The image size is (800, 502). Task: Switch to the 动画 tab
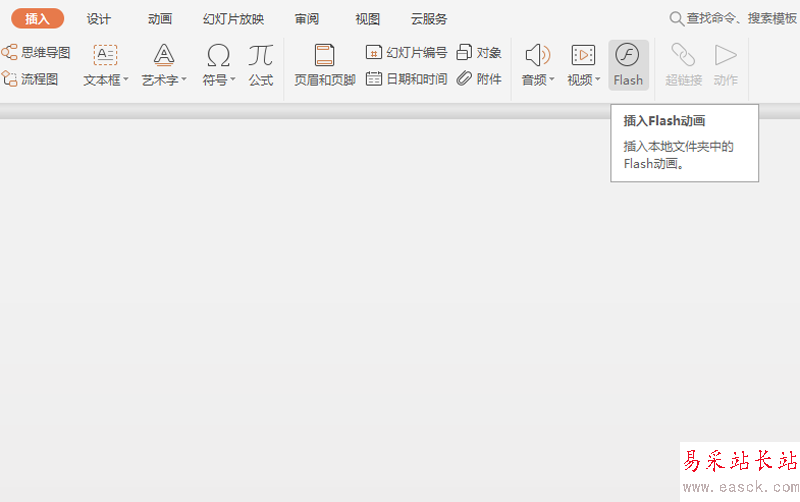pyautogui.click(x=160, y=19)
